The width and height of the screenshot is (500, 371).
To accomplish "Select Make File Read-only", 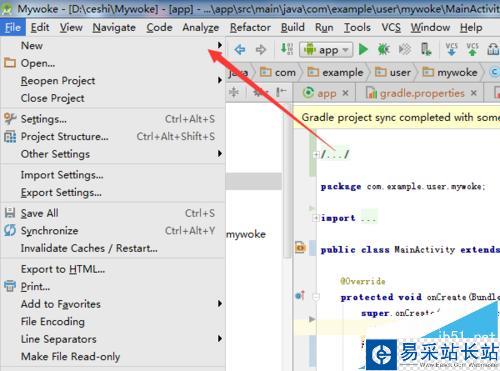I will tap(113, 356).
